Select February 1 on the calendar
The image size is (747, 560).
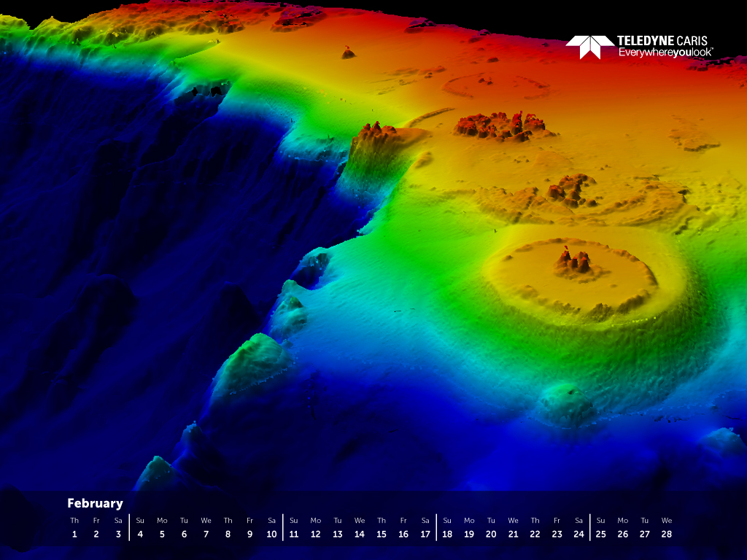pyautogui.click(x=74, y=534)
